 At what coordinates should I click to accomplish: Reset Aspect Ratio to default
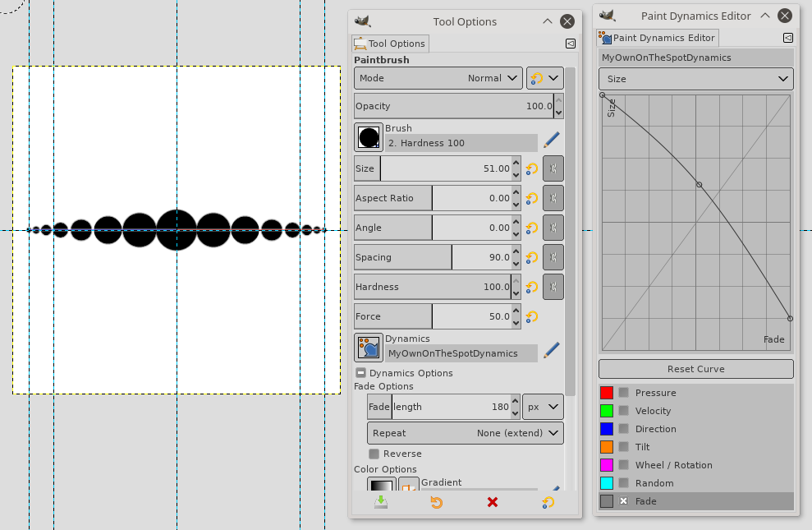click(532, 198)
